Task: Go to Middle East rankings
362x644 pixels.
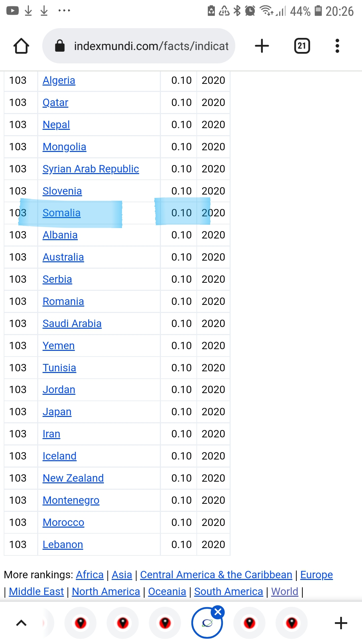Action: click(x=36, y=592)
